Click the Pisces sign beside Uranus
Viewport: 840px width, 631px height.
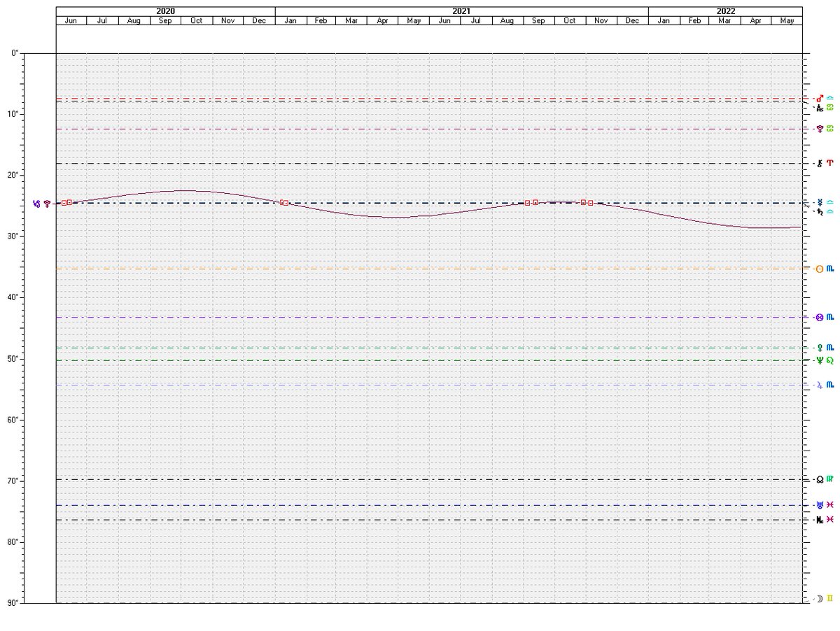[x=830, y=504]
